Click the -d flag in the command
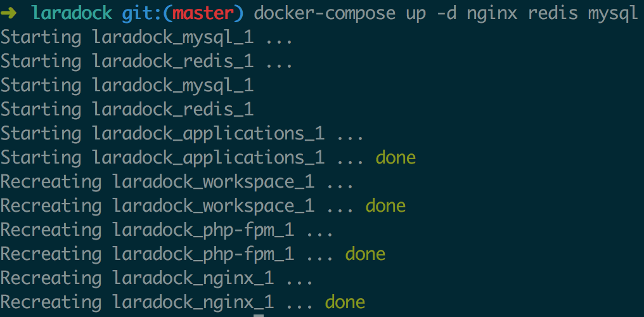The width and height of the screenshot is (644, 317). 446,14
